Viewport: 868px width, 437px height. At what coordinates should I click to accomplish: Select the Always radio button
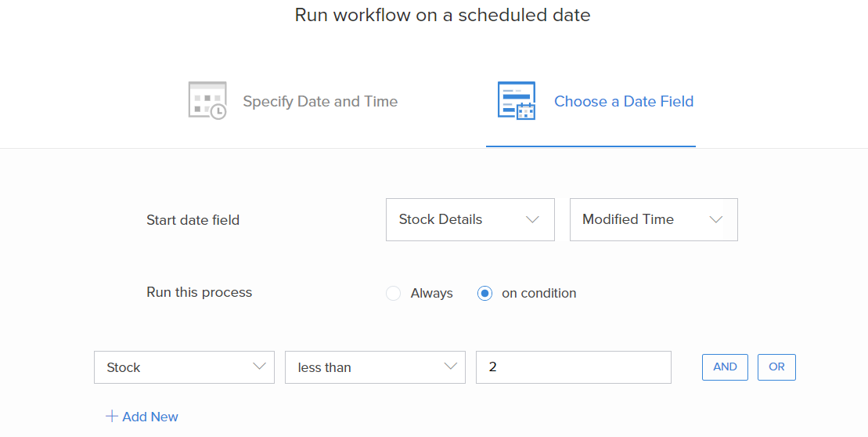click(x=394, y=294)
